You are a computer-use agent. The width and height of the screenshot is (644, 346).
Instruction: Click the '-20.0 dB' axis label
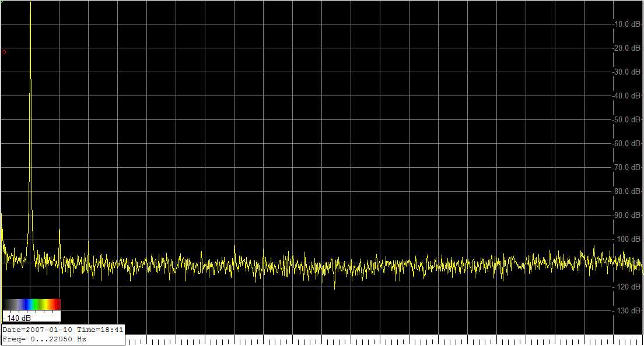click(626, 48)
